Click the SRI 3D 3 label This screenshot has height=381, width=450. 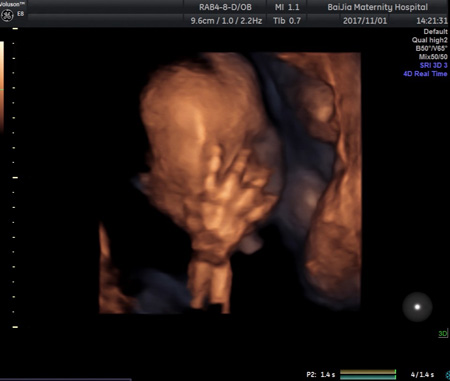(x=433, y=65)
